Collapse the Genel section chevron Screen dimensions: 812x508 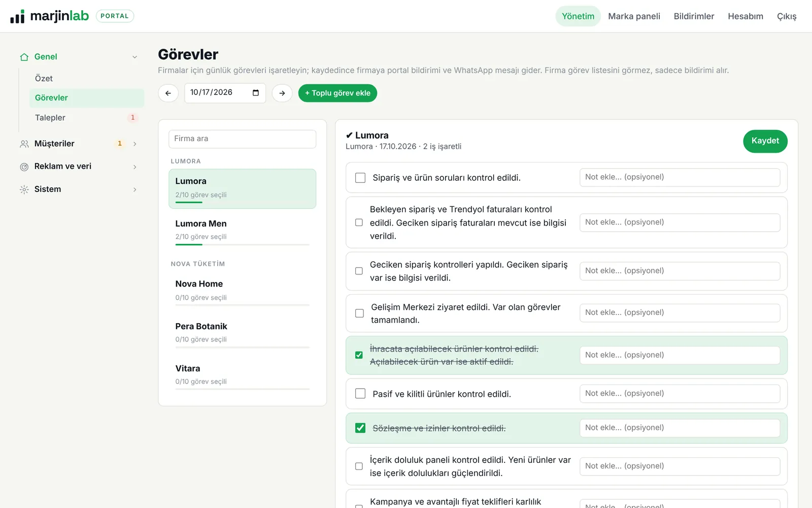click(134, 57)
